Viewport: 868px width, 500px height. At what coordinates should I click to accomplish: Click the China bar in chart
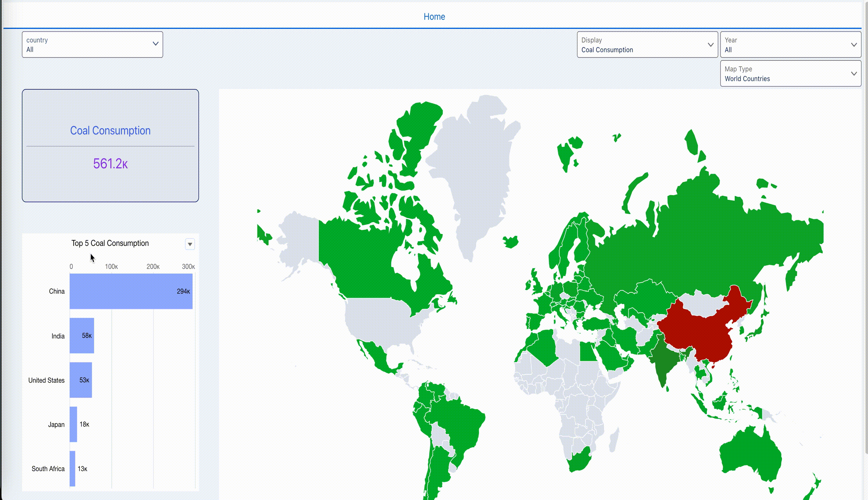[131, 291]
